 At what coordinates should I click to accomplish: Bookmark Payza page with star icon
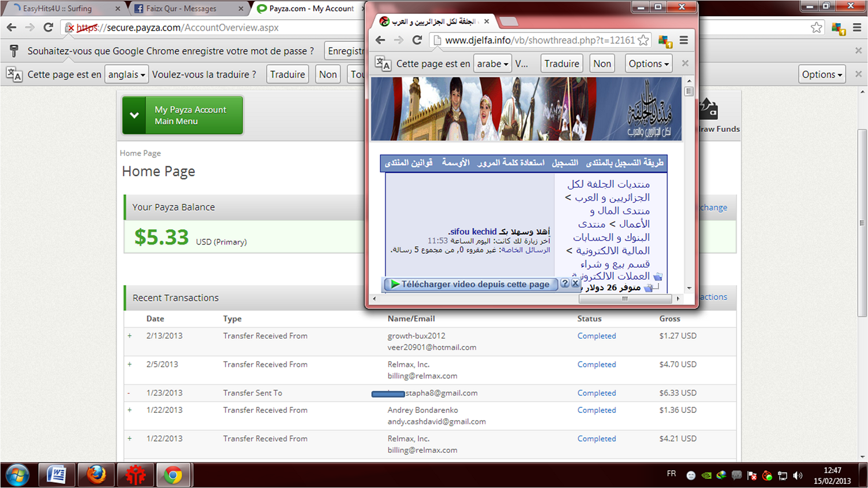816,27
